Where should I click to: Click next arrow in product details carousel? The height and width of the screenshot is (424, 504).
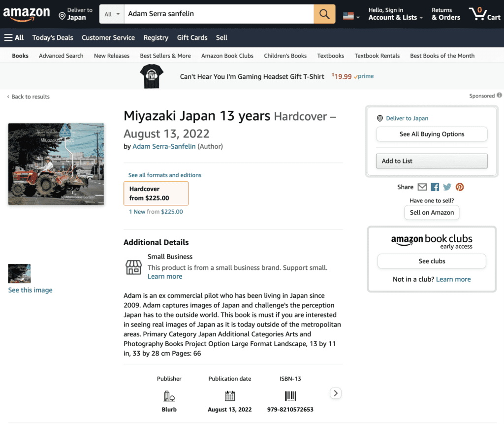[336, 393]
